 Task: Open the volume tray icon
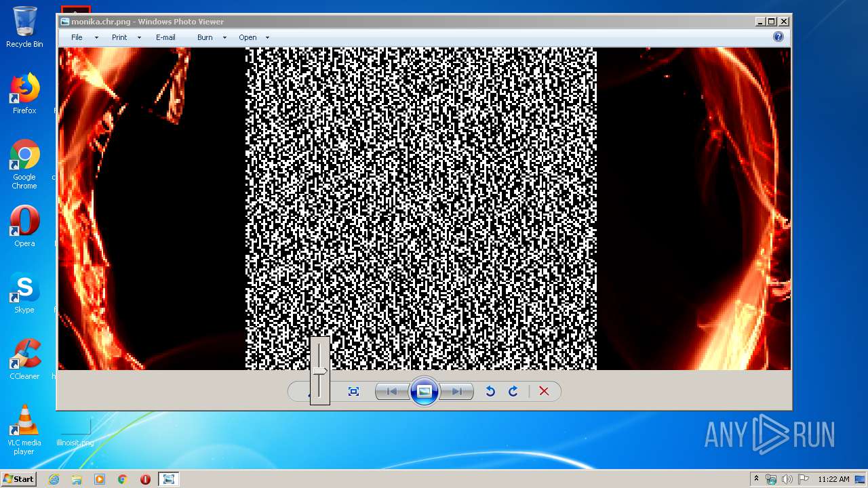coord(787,479)
